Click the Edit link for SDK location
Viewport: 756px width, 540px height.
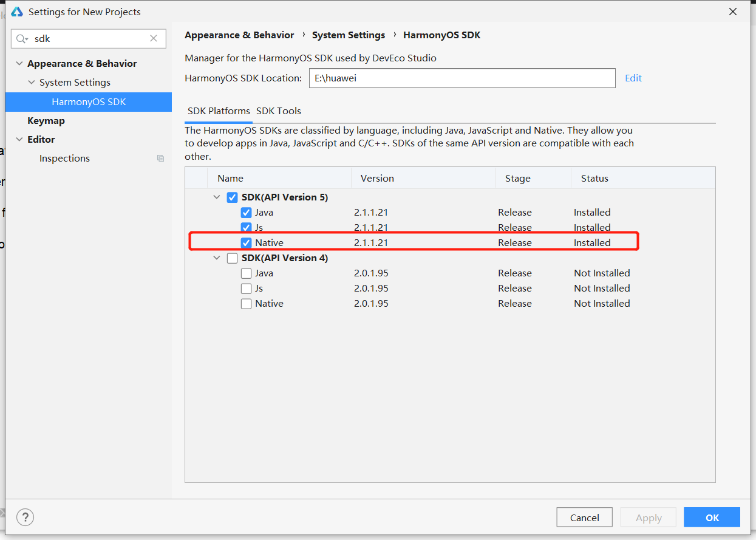click(x=633, y=78)
